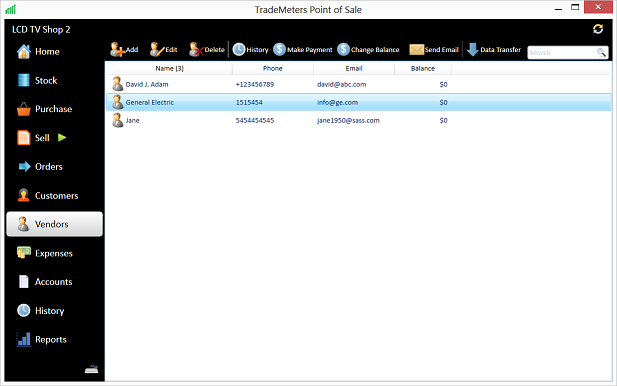617x386 pixels.
Task: Click the green arrow next to Sell
Action: [62, 138]
